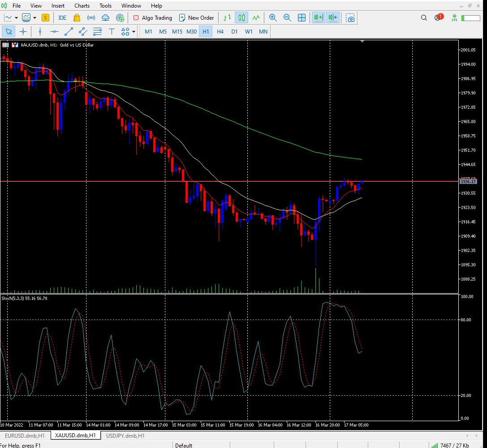Select the trendline drawing tool
Image resolution: width=487 pixels, height=448 pixels.
(69, 31)
